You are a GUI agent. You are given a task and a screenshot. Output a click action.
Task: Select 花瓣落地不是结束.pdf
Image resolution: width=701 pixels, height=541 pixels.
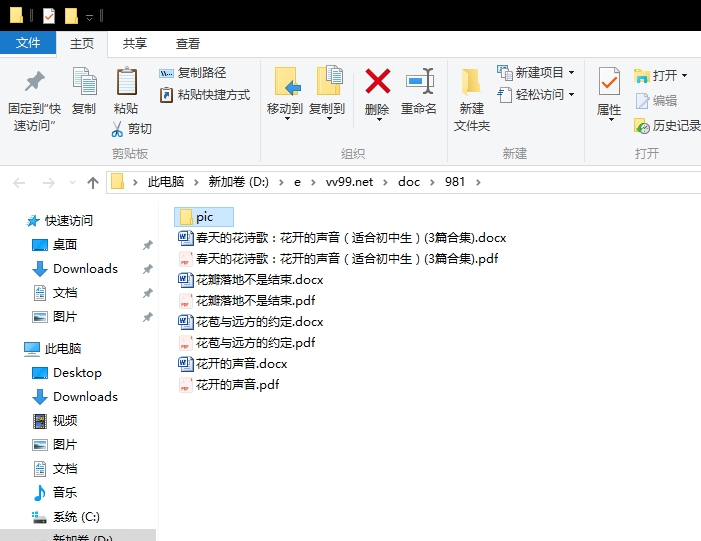click(247, 300)
